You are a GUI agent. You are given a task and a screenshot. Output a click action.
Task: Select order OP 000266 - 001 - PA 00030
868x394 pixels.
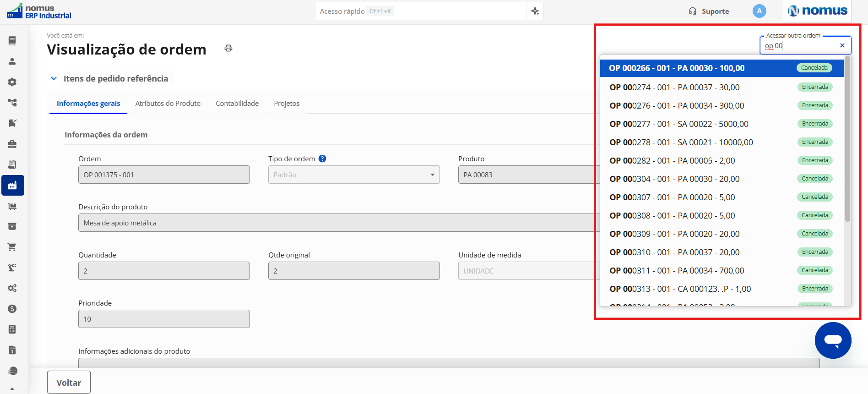pos(722,68)
